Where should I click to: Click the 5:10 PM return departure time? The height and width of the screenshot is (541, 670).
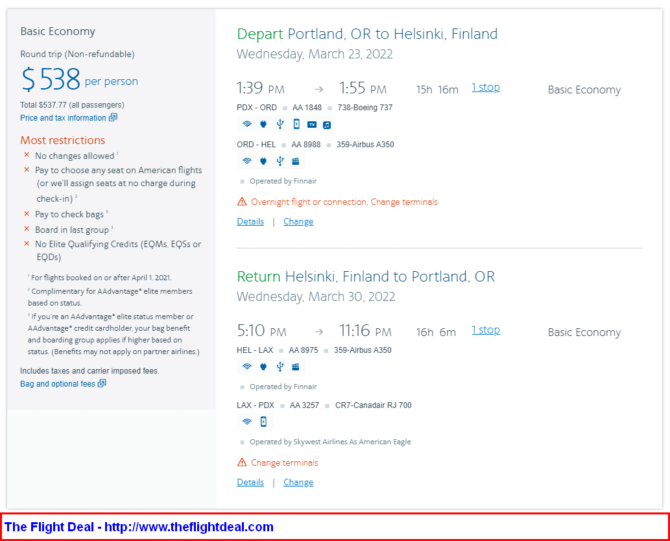tap(262, 331)
